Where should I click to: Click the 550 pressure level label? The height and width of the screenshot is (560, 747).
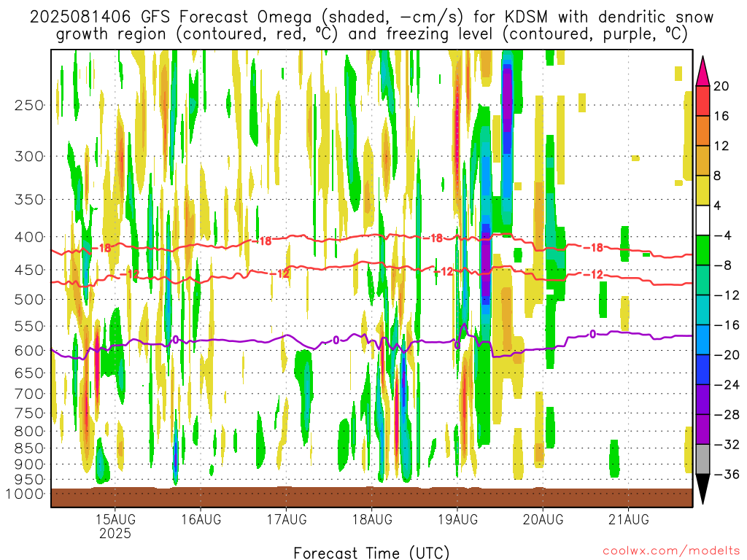pyautogui.click(x=29, y=326)
